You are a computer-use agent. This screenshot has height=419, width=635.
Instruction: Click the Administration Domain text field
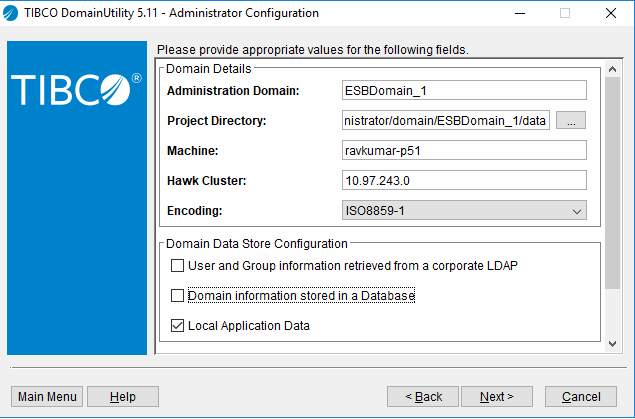tap(463, 91)
